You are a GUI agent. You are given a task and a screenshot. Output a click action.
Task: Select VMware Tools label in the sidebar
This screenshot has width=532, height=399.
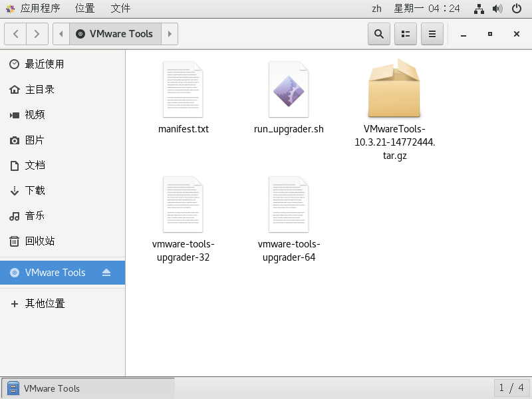click(x=55, y=273)
